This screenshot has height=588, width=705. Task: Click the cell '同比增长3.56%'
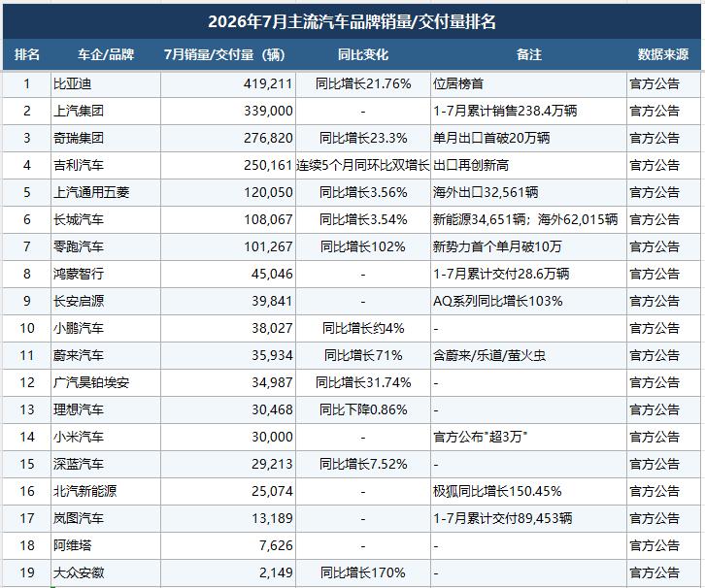(363, 193)
